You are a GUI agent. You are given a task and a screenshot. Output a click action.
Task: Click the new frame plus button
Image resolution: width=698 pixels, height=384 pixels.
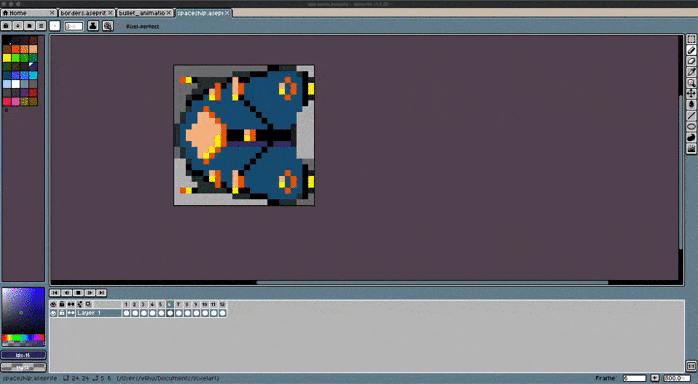pyautogui.click(x=654, y=378)
